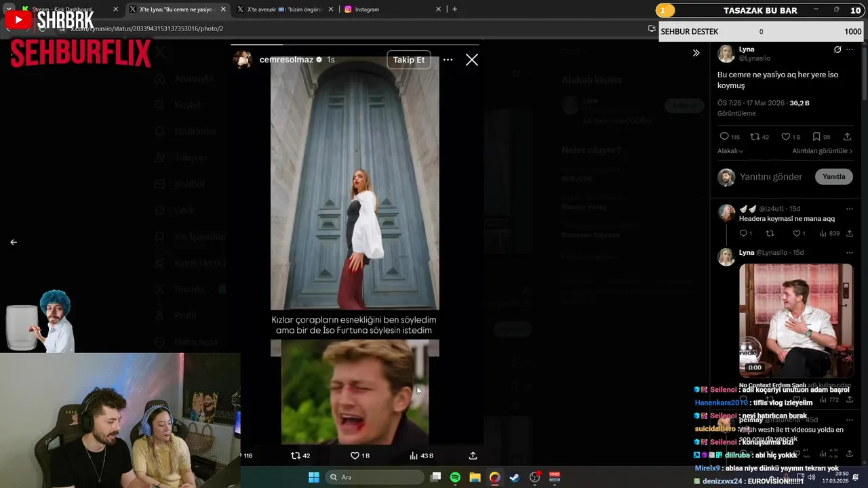Click the Yanıtla button
This screenshot has width=868, height=488.
(833, 177)
